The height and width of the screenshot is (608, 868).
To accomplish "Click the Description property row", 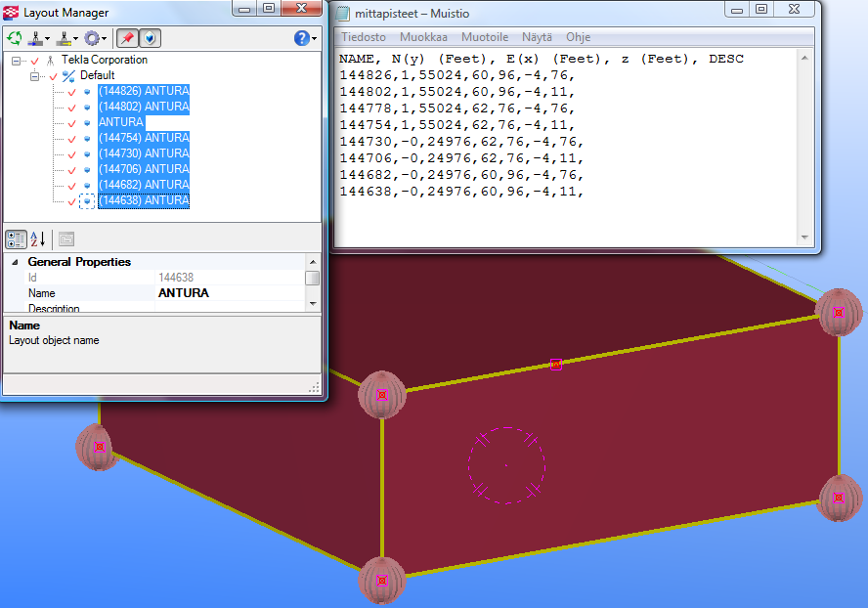I will point(154,308).
